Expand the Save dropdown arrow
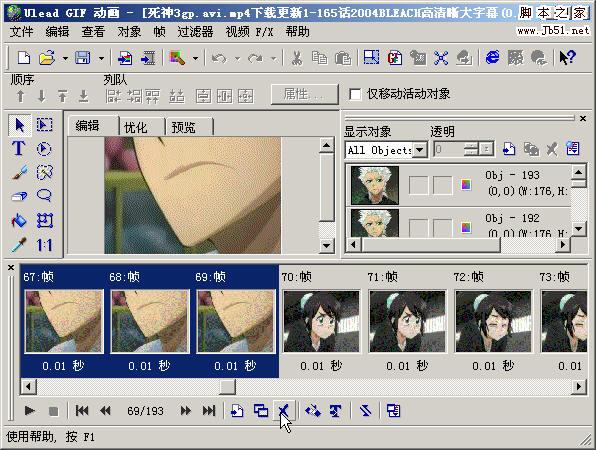 101,59
